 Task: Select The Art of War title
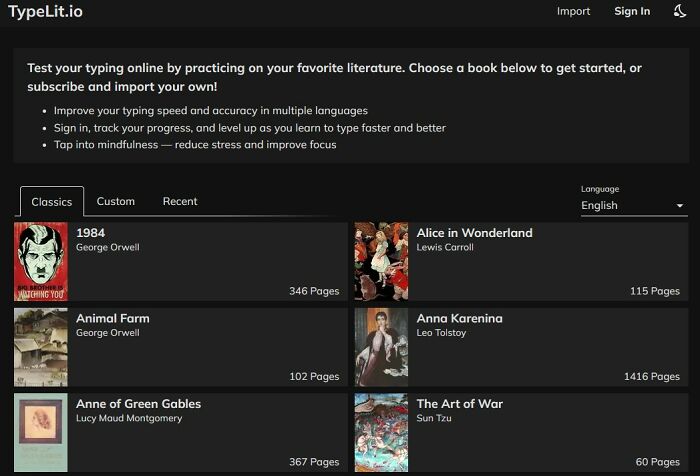coord(460,404)
